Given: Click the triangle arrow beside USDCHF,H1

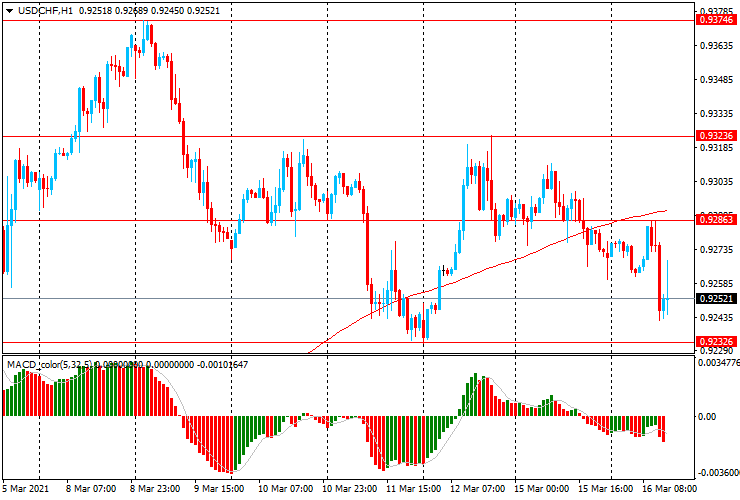Looking at the screenshot, I should tap(10, 10).
